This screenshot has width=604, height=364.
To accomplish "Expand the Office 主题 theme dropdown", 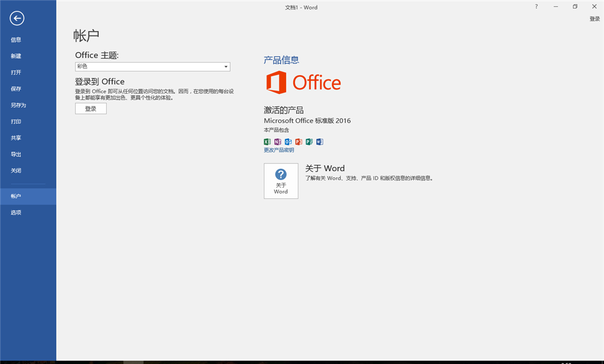I will click(x=153, y=67).
